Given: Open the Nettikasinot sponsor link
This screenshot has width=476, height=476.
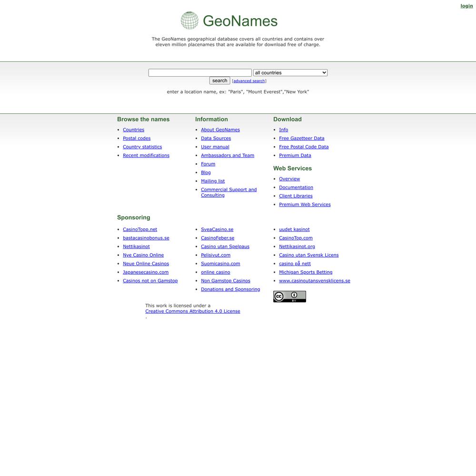Looking at the screenshot, I should click(136, 246).
